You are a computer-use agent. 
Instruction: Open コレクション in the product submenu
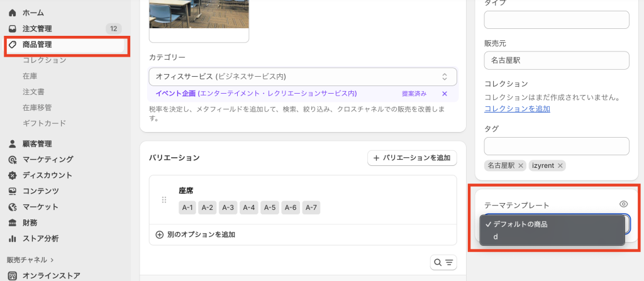(x=44, y=60)
